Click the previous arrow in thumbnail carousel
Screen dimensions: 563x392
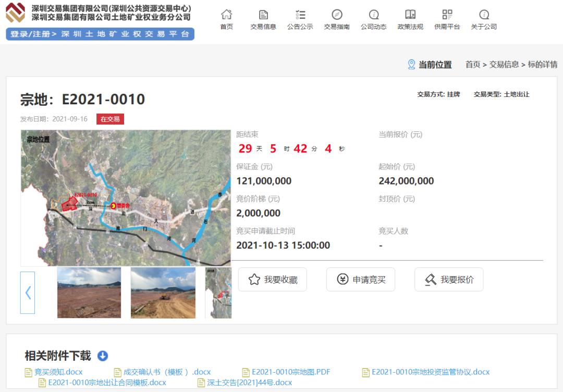pos(28,292)
